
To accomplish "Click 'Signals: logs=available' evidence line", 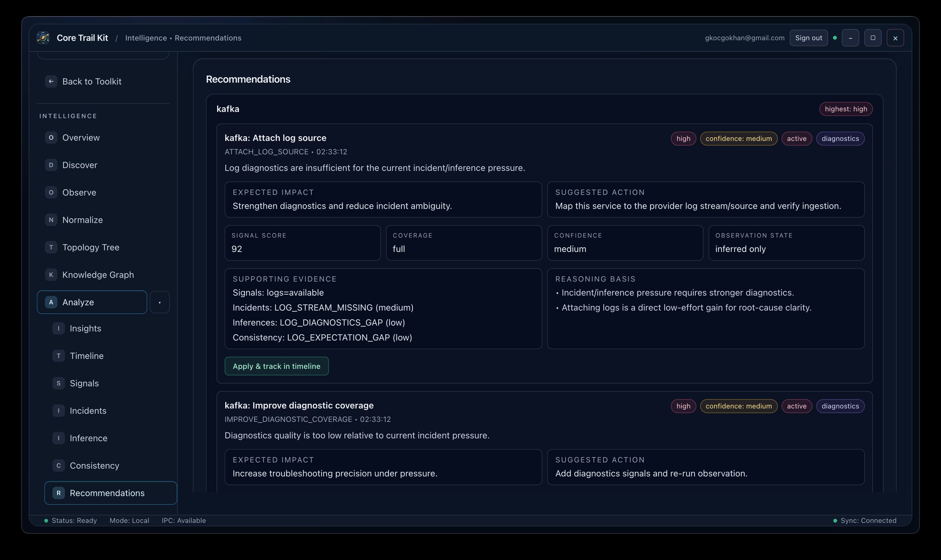I will point(278,293).
